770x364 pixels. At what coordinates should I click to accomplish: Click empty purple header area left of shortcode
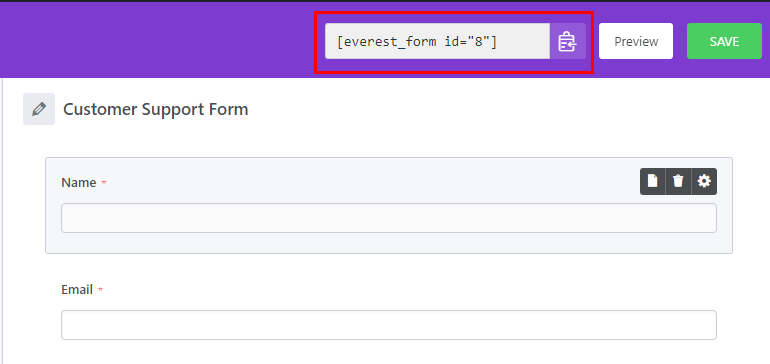point(157,41)
